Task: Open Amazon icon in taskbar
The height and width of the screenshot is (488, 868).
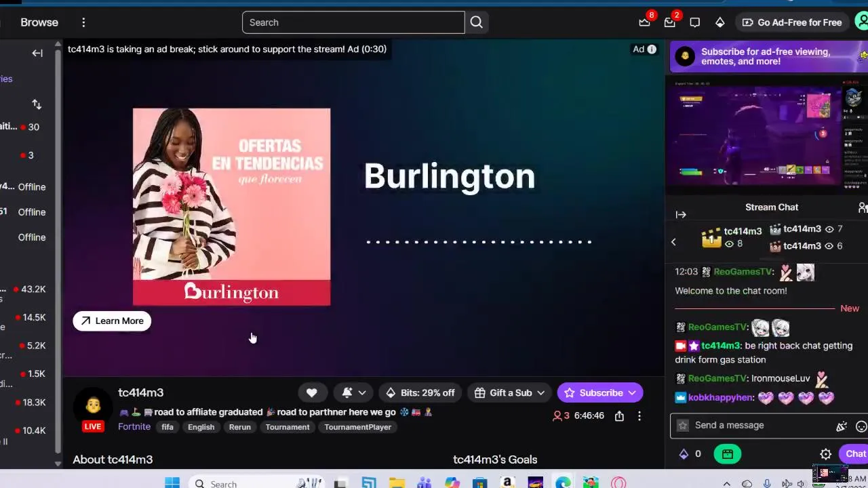Action: click(x=507, y=483)
